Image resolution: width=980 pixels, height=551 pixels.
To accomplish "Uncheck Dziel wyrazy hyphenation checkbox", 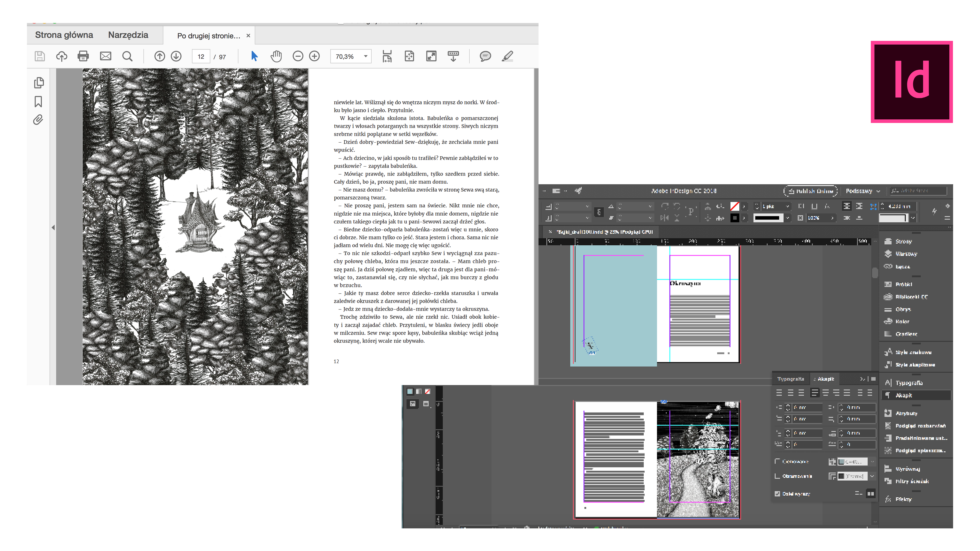I will coord(777,494).
